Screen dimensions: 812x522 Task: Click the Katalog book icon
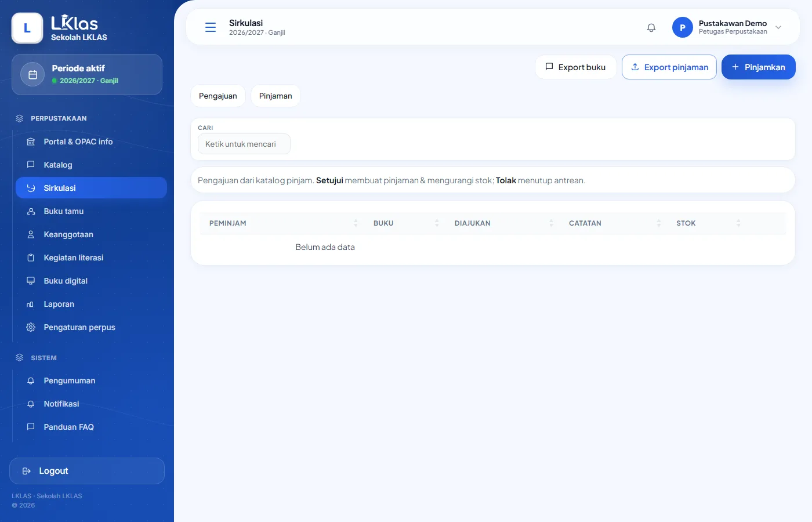click(x=31, y=165)
